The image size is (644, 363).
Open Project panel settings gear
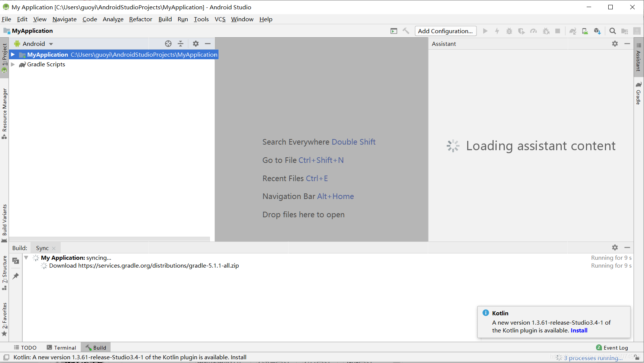pyautogui.click(x=196, y=44)
